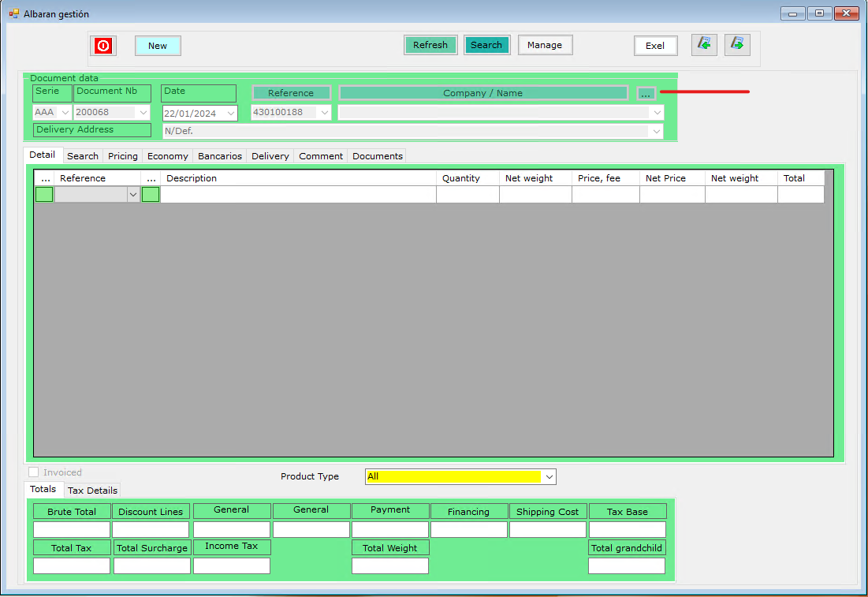Click the Payment value field

[x=390, y=529]
